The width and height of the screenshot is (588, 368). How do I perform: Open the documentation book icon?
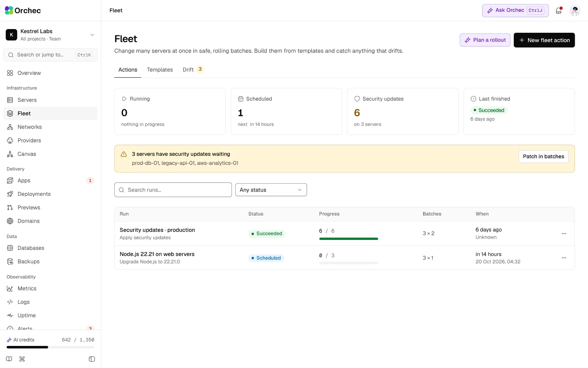pyautogui.click(x=9, y=359)
